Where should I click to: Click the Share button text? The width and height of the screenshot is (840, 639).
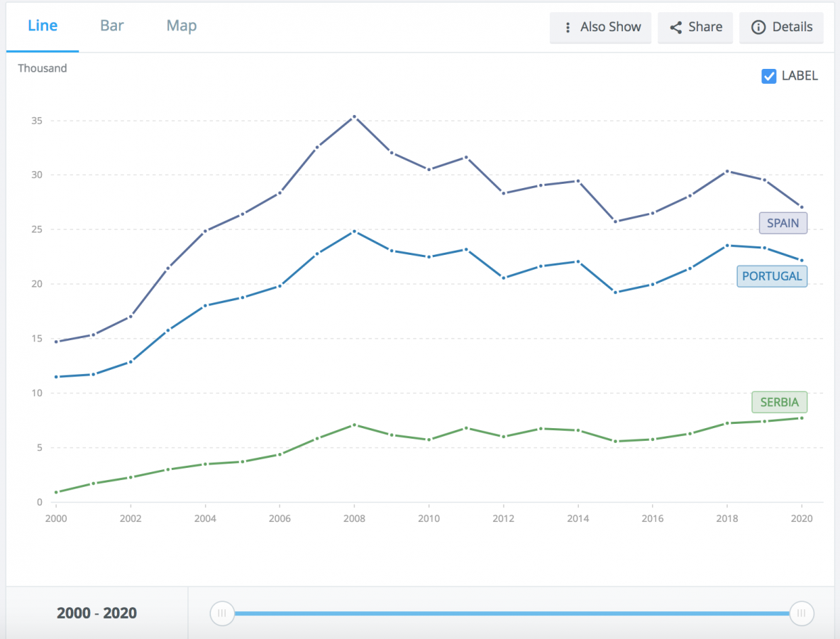click(705, 28)
